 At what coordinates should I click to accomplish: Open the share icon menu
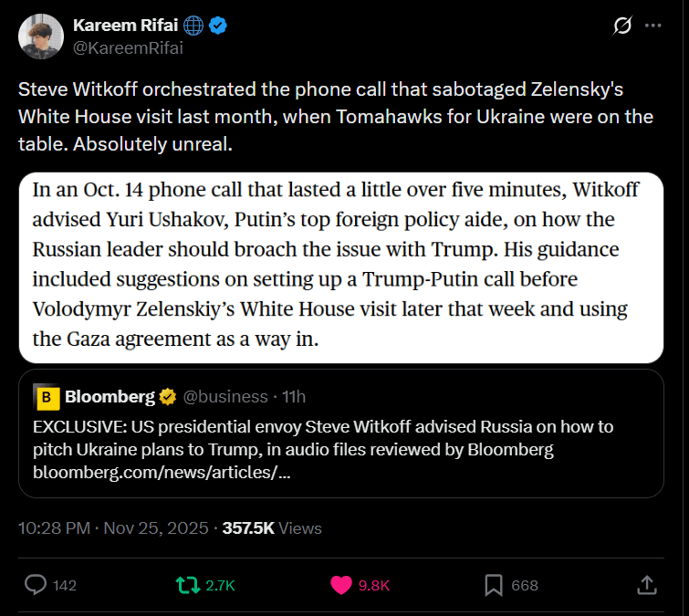tap(645, 585)
